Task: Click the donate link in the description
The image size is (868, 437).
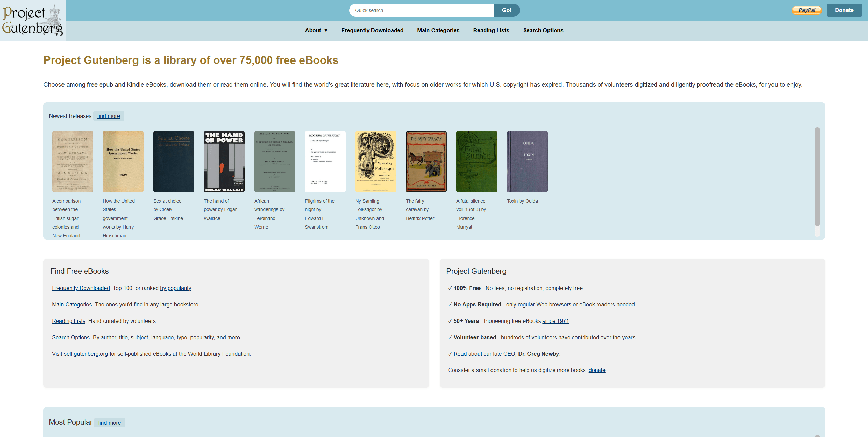Action: pyautogui.click(x=596, y=370)
